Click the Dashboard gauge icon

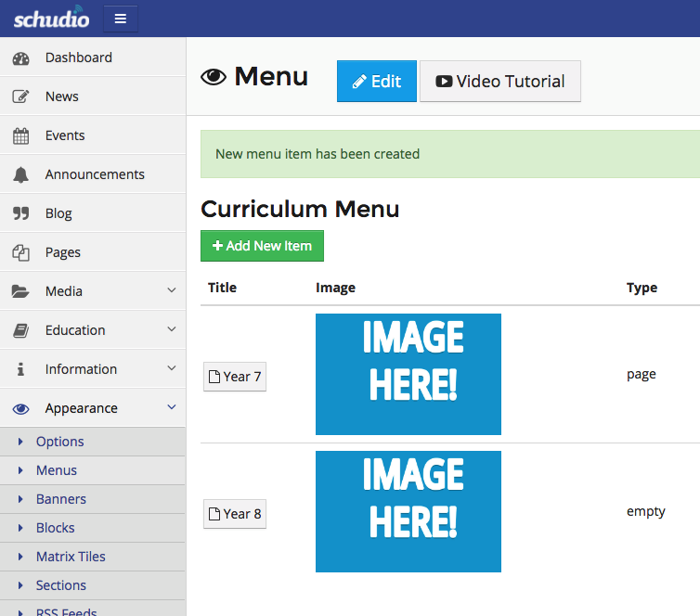[x=21, y=58]
